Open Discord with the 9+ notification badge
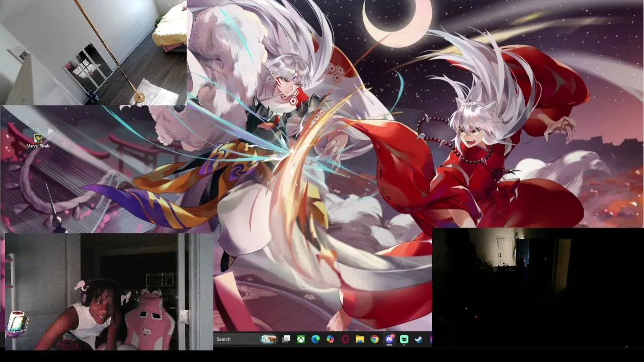This screenshot has height=362, width=644. coord(389,339)
